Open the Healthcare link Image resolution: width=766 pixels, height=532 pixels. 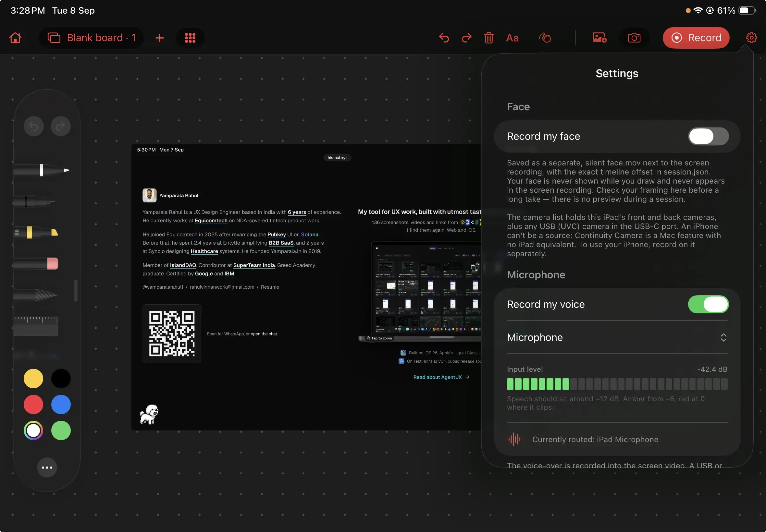click(204, 251)
